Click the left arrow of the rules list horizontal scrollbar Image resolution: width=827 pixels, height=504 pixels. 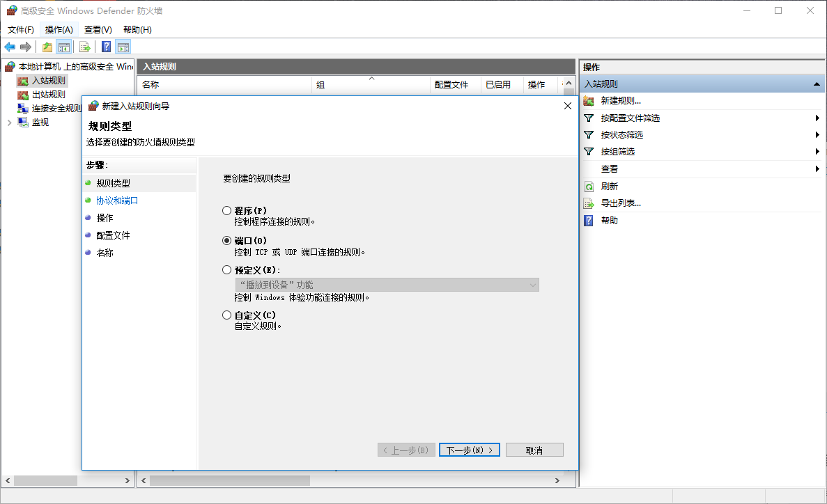pos(144,481)
